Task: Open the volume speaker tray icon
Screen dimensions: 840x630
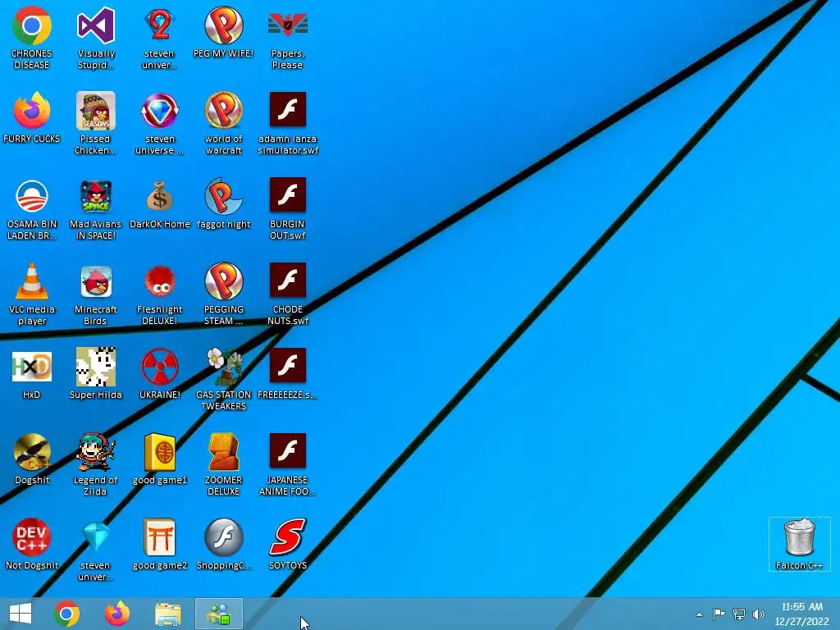Action: click(759, 614)
